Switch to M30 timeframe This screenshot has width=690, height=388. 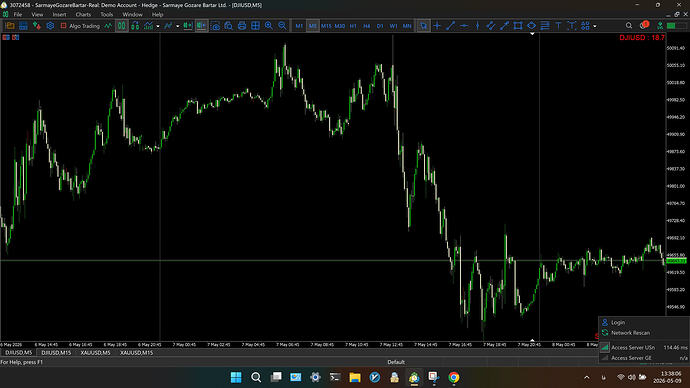(x=340, y=26)
